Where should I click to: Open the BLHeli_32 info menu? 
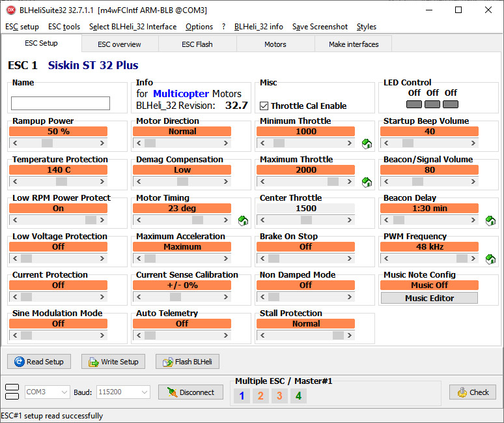tap(259, 27)
